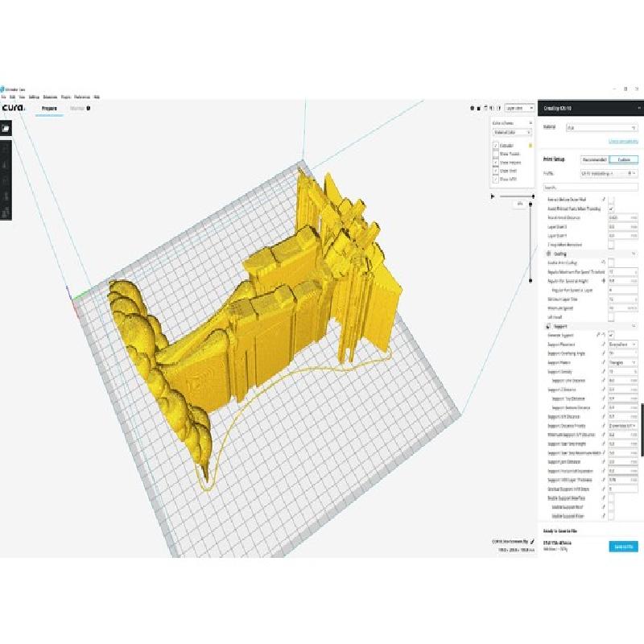Click reset icon next to Generate Support
This screenshot has height=644, width=644.
(x=604, y=335)
